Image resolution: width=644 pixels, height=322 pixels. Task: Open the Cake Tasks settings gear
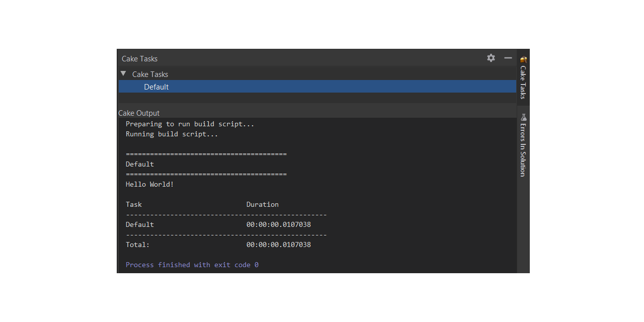(491, 58)
